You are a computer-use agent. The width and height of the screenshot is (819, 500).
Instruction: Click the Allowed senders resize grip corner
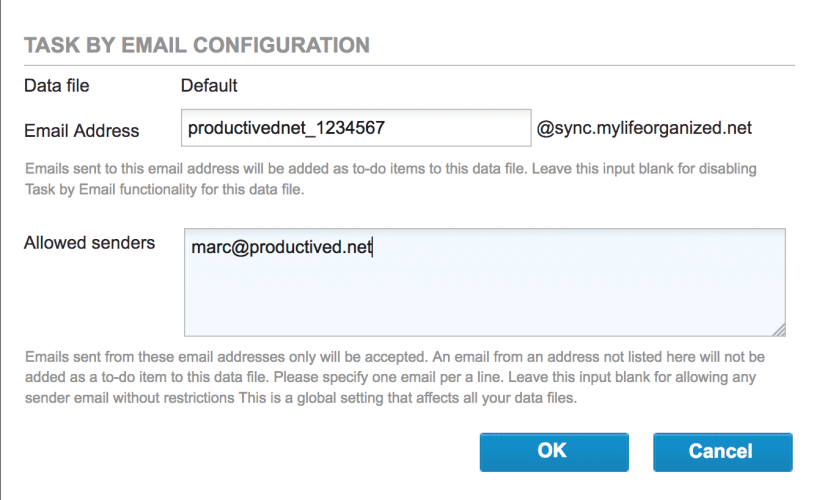coord(779,330)
